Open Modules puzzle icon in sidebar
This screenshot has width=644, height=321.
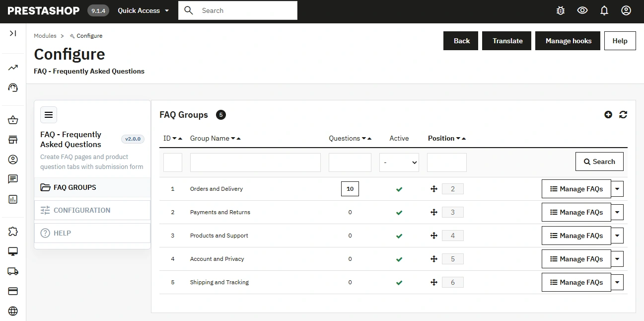pos(13,232)
